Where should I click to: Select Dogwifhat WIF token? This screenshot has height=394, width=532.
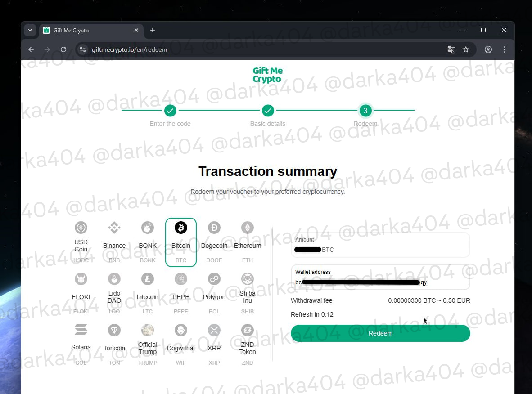point(181,345)
